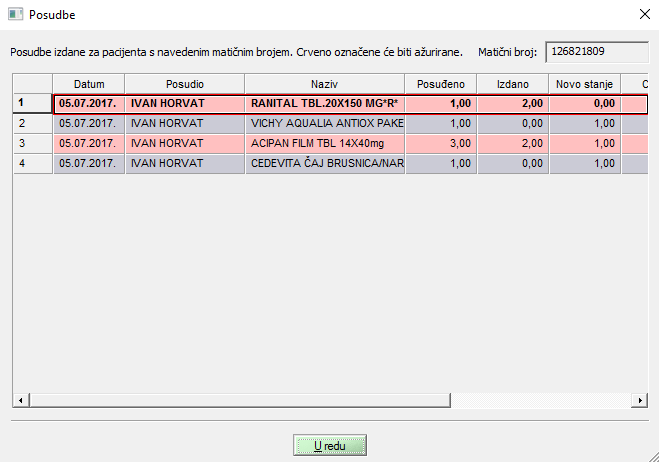
Task: Click date cell in VICHY AQUALIA row
Action: point(89,124)
